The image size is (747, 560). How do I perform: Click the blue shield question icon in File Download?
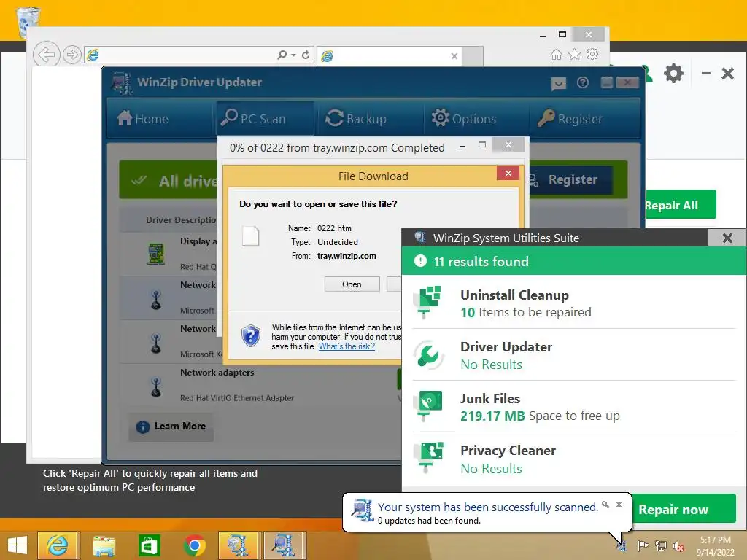[251, 335]
